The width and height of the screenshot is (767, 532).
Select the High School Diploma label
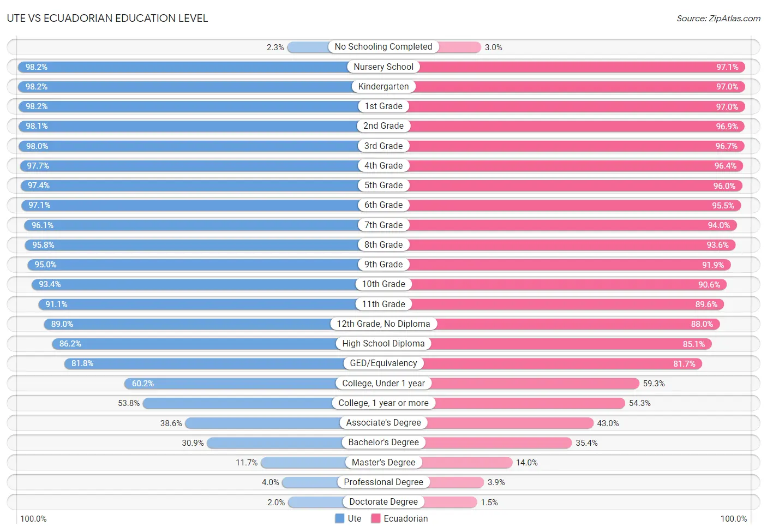[x=383, y=343]
